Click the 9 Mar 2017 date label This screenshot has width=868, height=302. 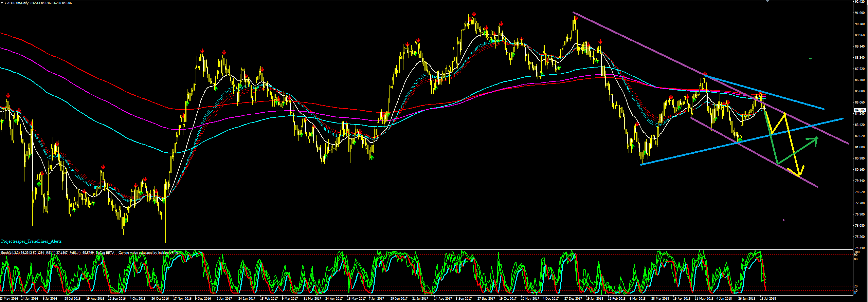point(290,299)
